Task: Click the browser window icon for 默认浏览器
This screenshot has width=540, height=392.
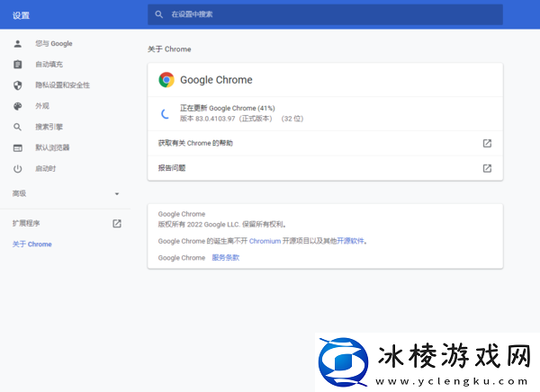Action: coord(18,148)
